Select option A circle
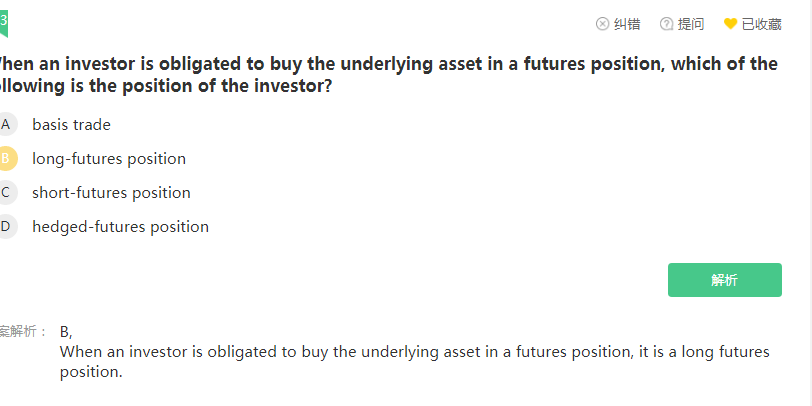The image size is (812, 406). (x=6, y=124)
